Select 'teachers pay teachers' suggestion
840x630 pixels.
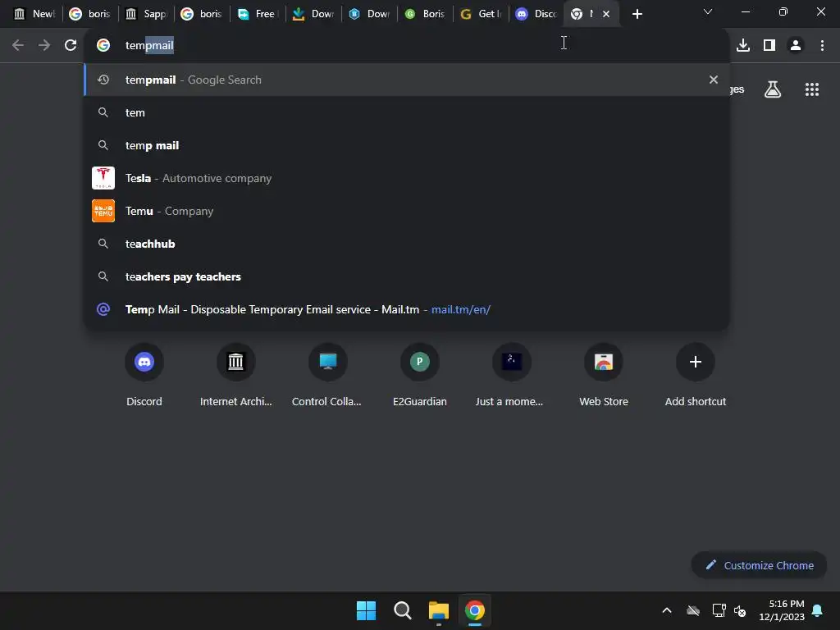click(407, 276)
